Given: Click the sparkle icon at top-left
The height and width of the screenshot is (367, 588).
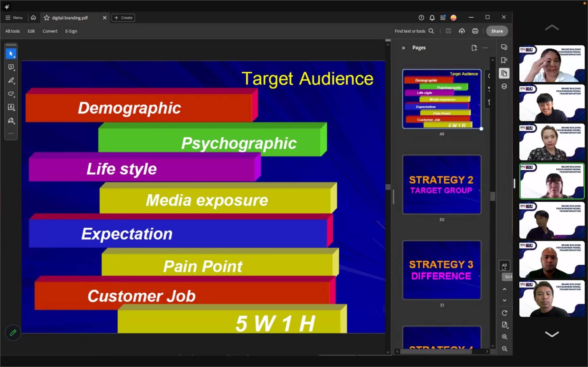Looking at the screenshot, I should click(x=7, y=7).
